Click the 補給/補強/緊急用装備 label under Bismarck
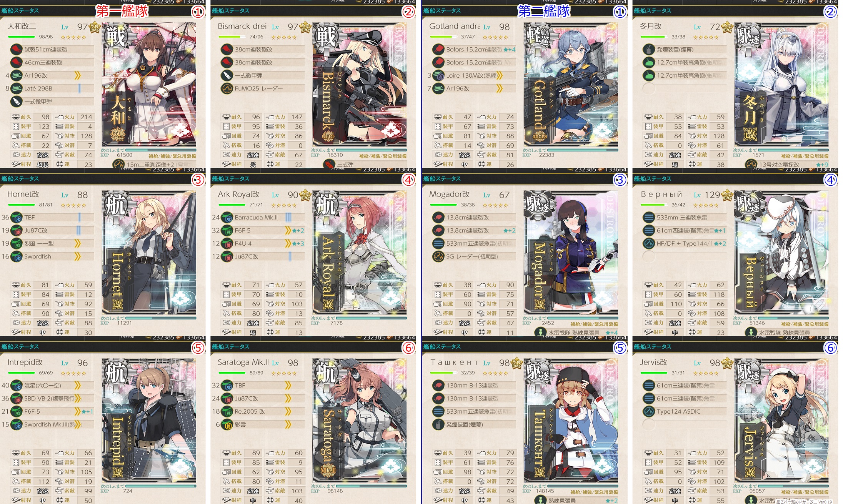This screenshot has width=843, height=504. point(383,156)
